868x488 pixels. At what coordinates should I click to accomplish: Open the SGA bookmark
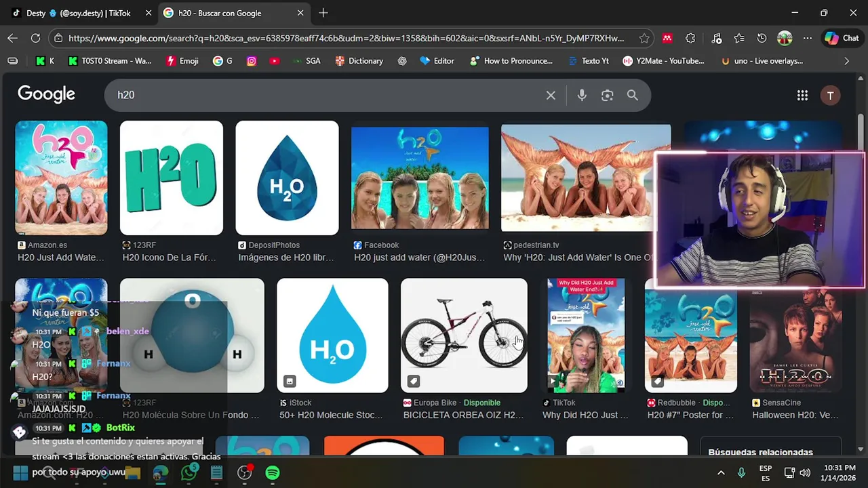pos(307,61)
